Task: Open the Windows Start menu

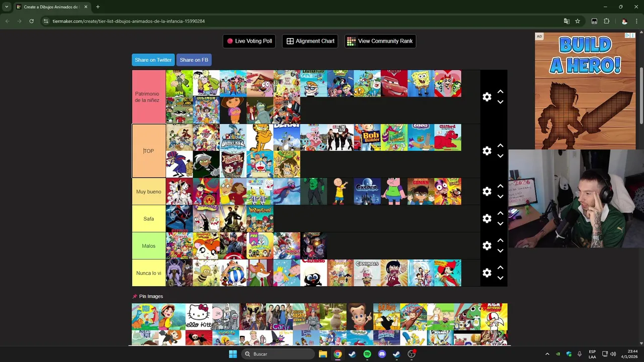Action: click(233, 354)
